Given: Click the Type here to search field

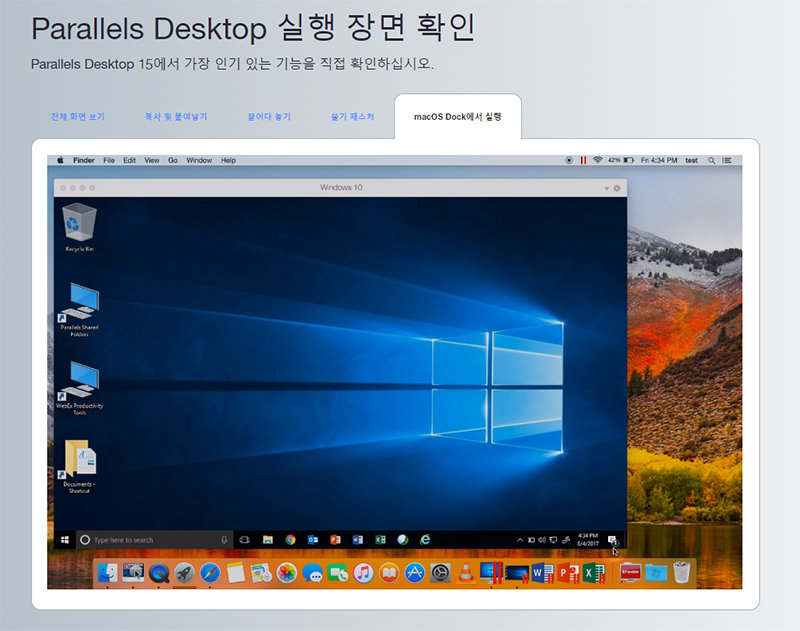Looking at the screenshot, I should (155, 540).
